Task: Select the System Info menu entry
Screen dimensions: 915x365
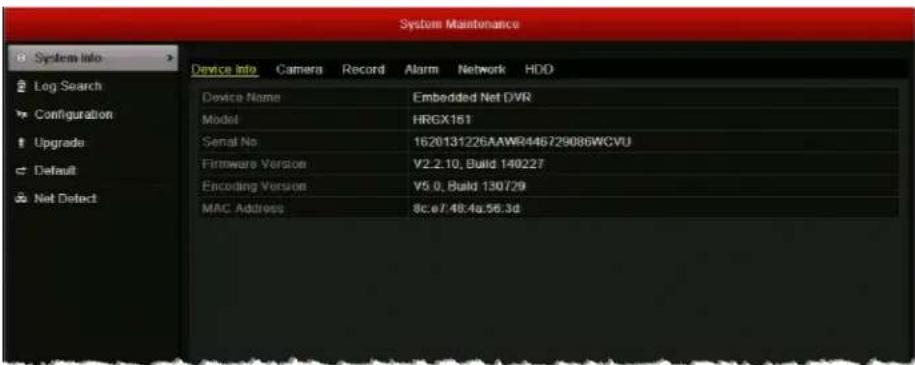Action: [93, 58]
